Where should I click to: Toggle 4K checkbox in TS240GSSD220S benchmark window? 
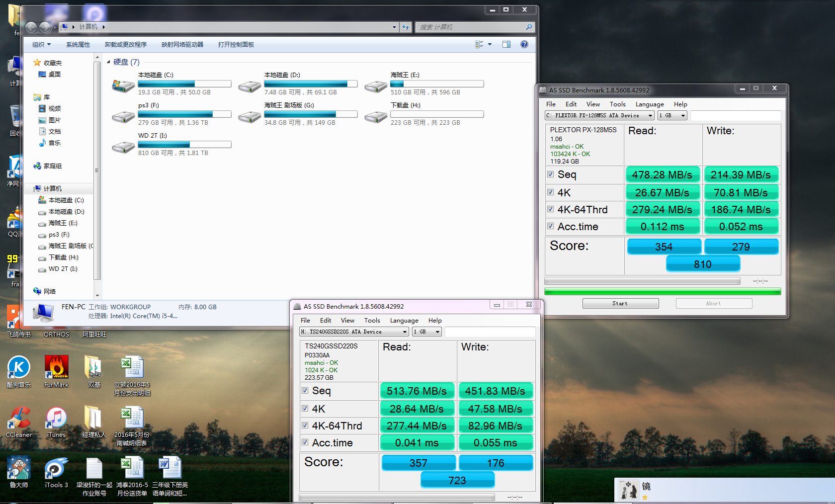coord(305,409)
